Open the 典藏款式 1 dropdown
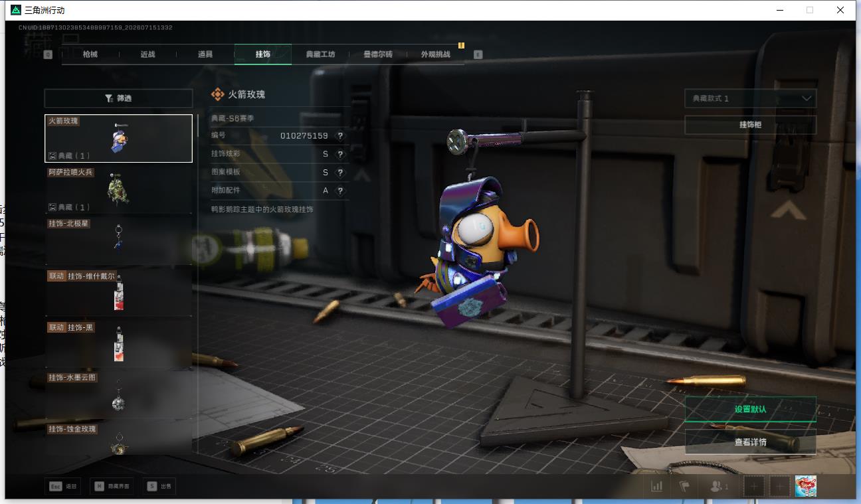 coord(751,98)
